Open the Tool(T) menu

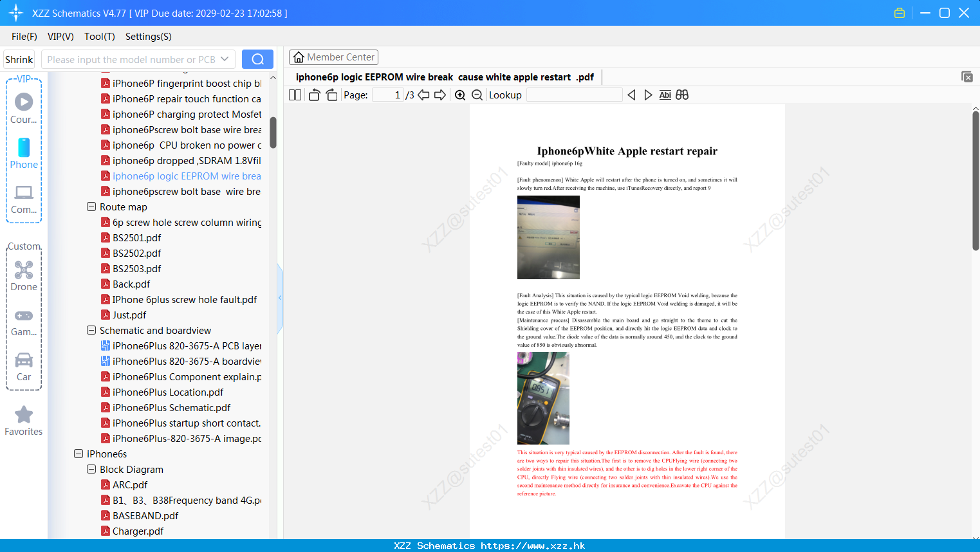click(x=99, y=37)
